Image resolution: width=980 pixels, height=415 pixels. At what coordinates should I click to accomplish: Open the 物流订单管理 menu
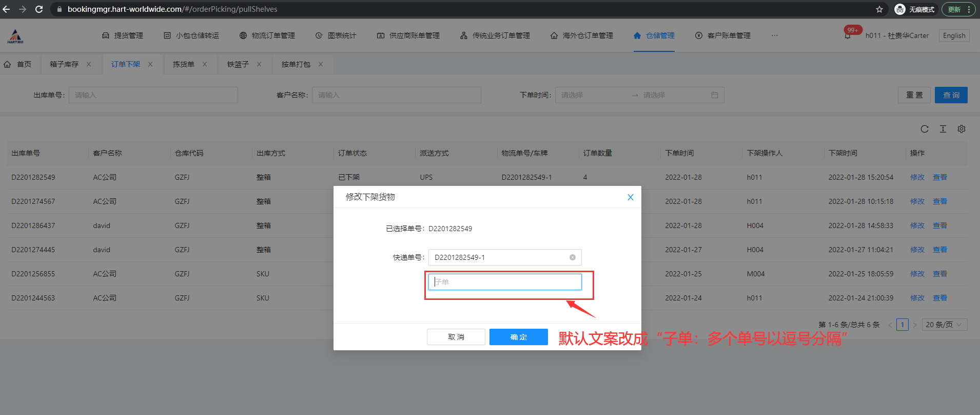pos(267,35)
